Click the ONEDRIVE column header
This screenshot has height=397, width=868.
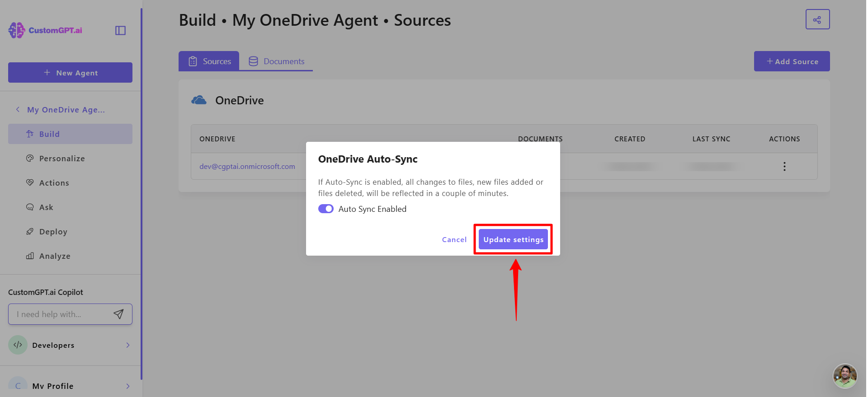217,139
